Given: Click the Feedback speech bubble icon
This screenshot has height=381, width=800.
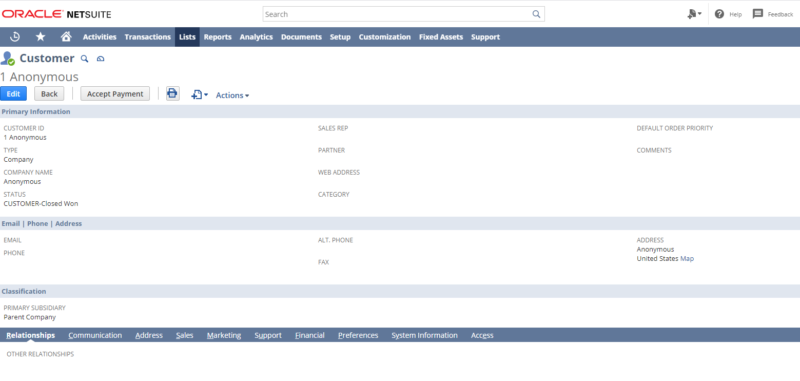Looking at the screenshot, I should (x=758, y=14).
